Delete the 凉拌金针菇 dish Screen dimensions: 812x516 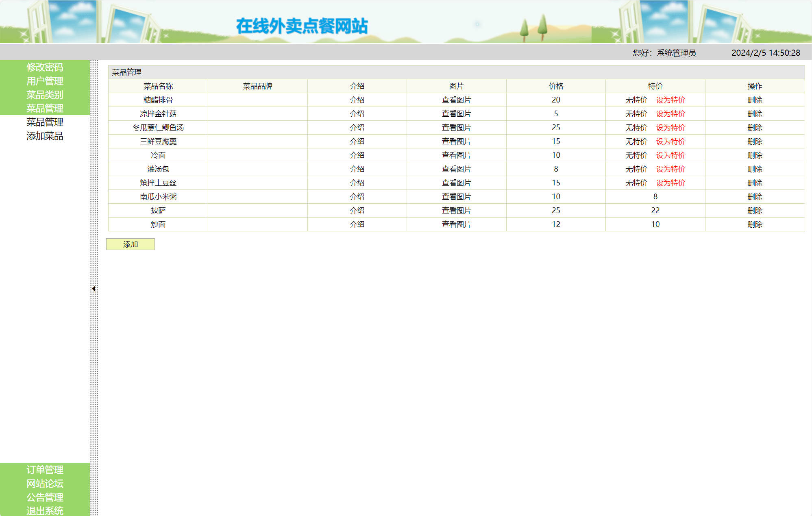(755, 114)
